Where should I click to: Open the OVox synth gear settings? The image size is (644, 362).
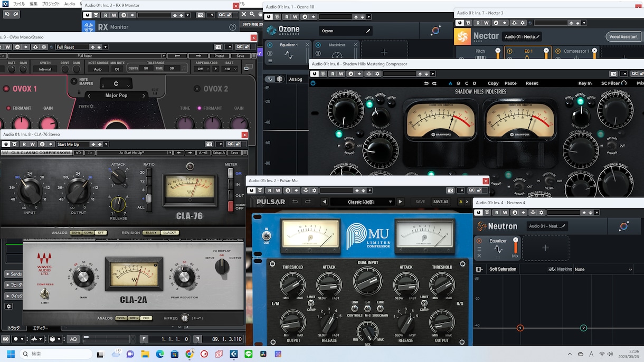click(91, 106)
